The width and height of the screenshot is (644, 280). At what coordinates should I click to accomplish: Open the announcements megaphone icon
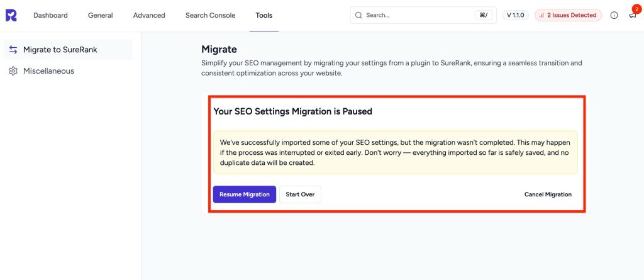pos(633,15)
